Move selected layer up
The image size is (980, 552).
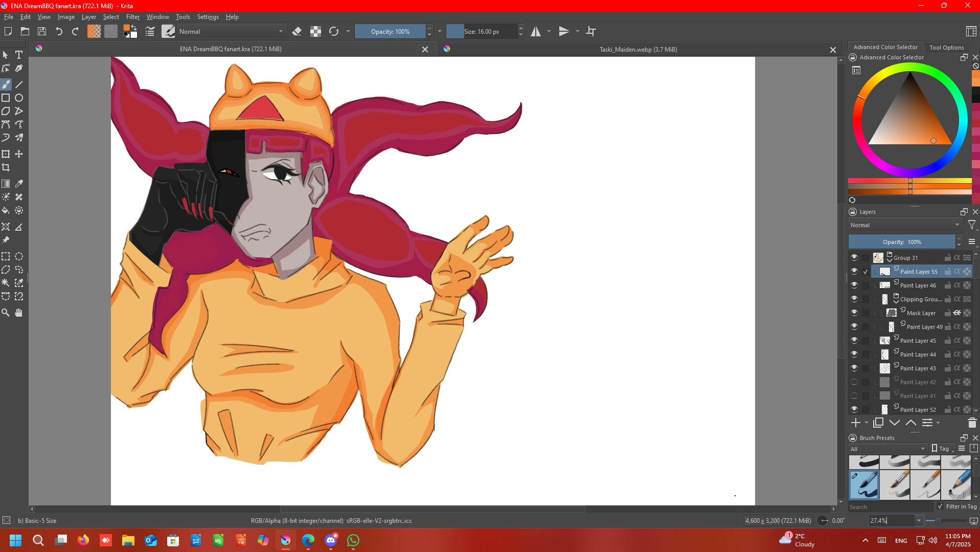[911, 423]
